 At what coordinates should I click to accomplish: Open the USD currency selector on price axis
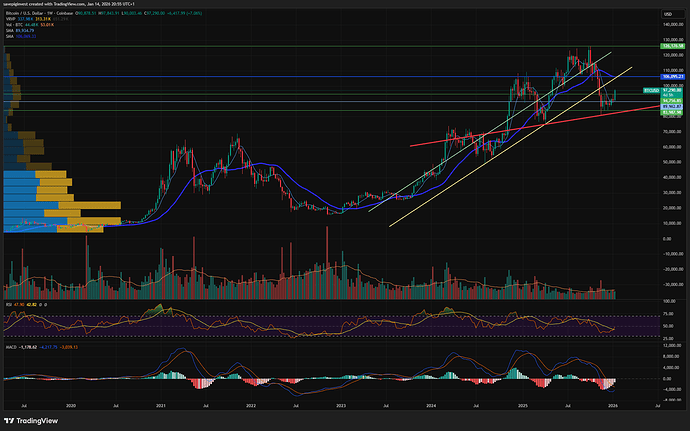click(668, 12)
